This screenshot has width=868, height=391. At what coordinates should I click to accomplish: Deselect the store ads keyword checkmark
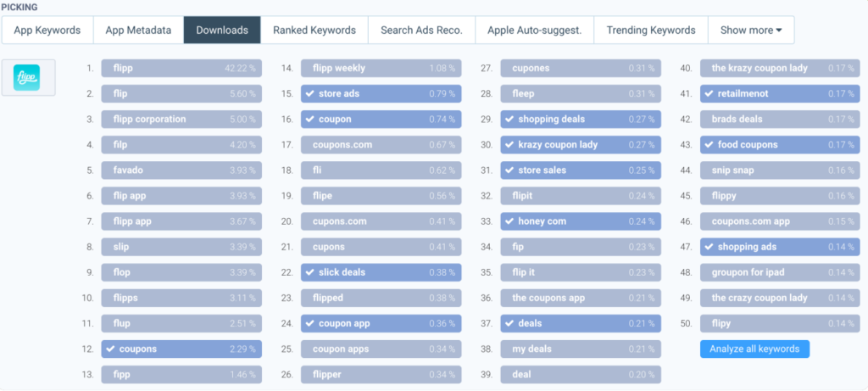309,93
